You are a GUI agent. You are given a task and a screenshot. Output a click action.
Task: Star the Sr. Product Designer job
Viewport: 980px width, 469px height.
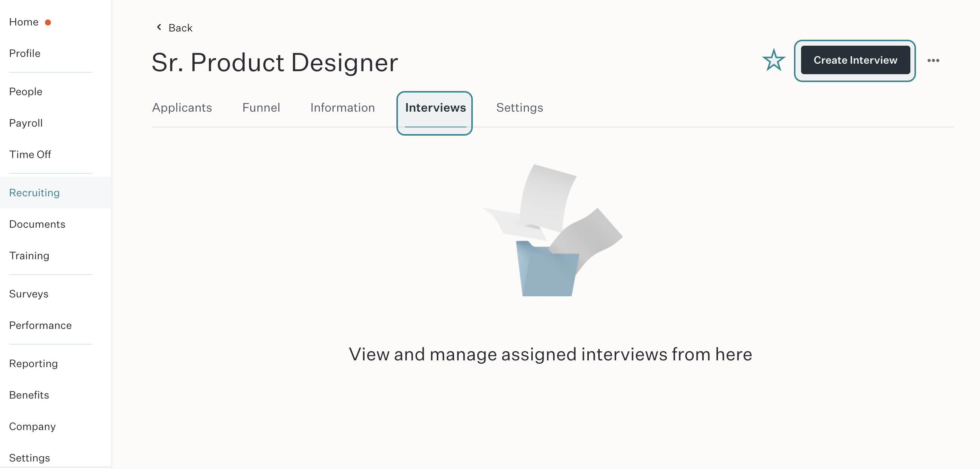click(773, 60)
